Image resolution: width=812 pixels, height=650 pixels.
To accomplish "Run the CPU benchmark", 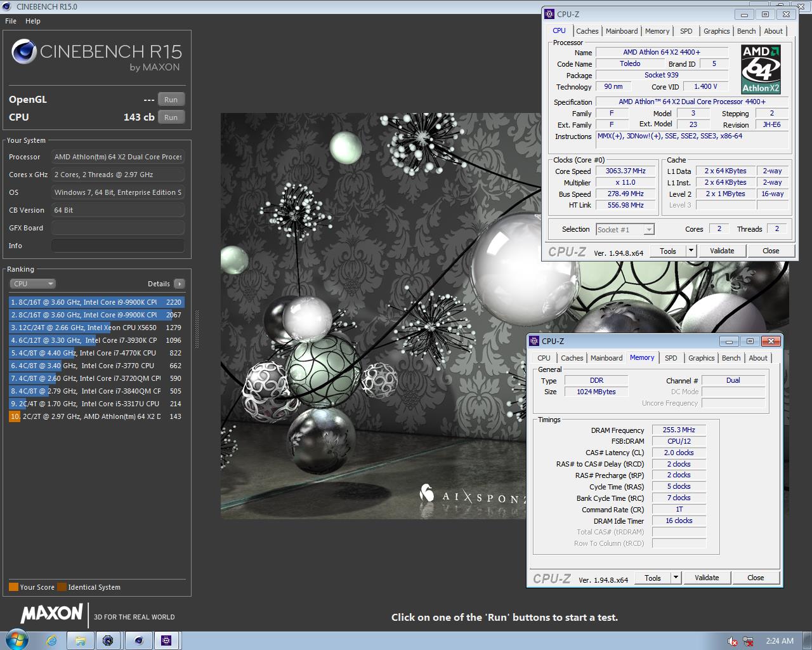I will tap(171, 117).
